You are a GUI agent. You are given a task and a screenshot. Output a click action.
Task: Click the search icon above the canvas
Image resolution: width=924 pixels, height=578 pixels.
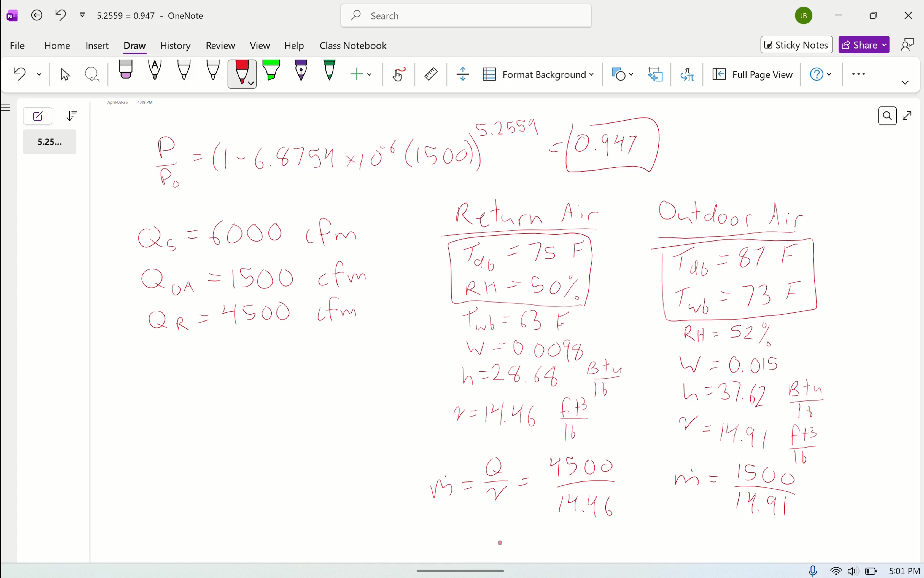click(x=887, y=116)
